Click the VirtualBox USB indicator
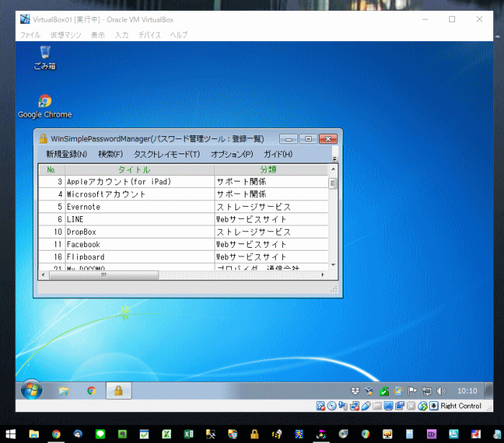 point(366,406)
